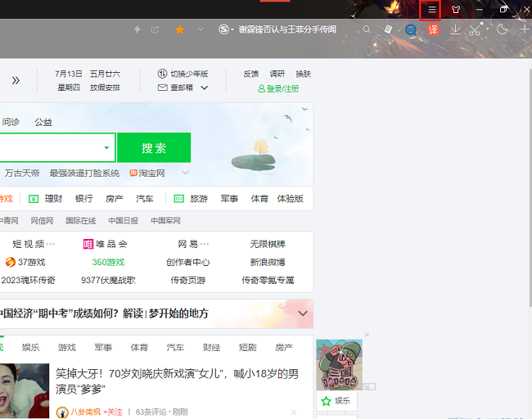Image resolution: width=532 pixels, height=419 pixels.
Task: Open the 银行 bank category
Action: pos(84,199)
